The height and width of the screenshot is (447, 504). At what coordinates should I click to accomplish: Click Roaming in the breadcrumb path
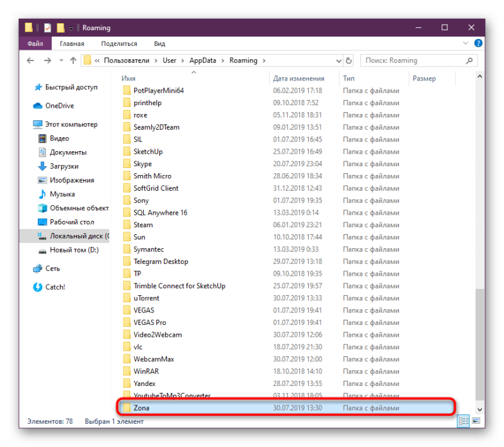(x=243, y=60)
